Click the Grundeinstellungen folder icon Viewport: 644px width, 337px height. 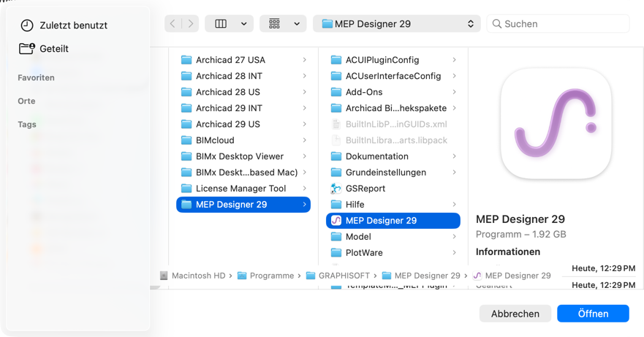click(336, 173)
